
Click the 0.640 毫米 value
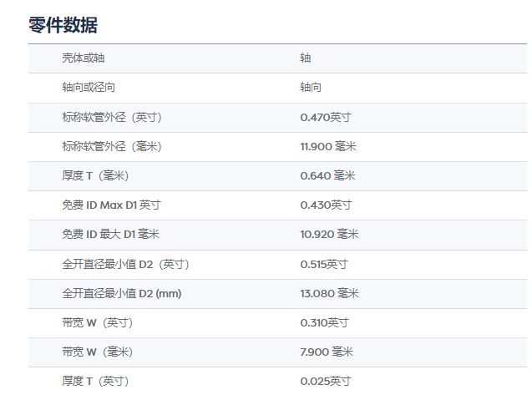tap(327, 175)
